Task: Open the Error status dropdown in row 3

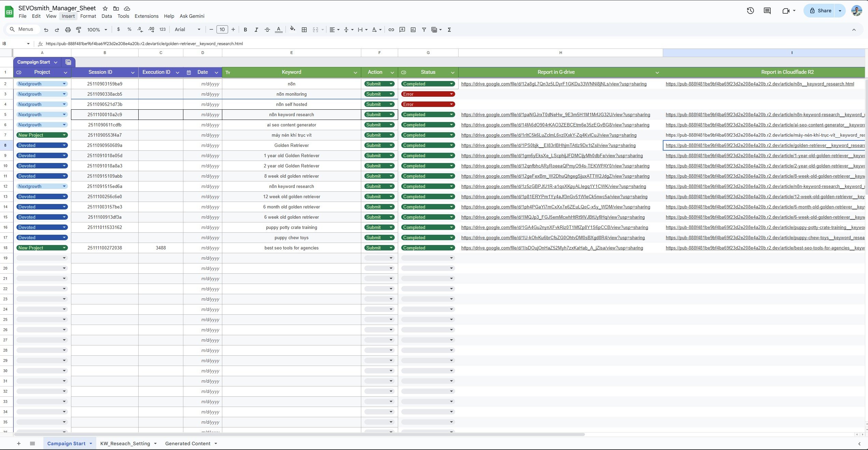Action: 451,94
